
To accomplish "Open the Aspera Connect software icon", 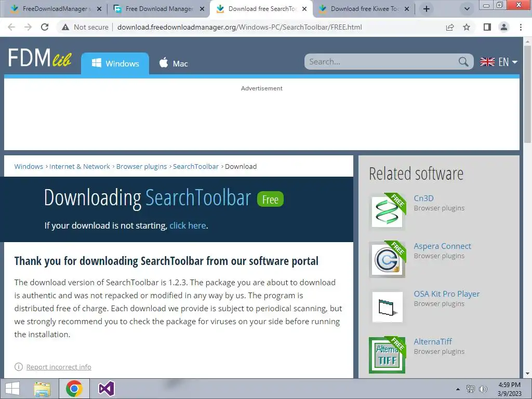I will tap(387, 260).
